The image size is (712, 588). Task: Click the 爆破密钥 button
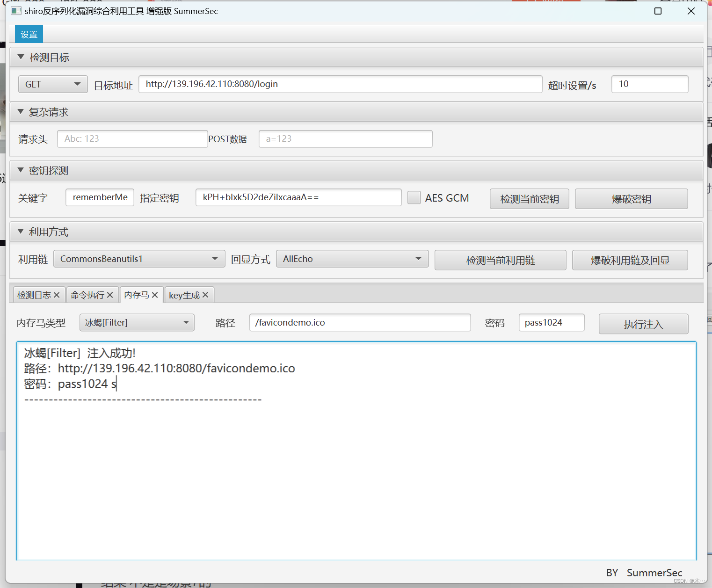point(632,199)
